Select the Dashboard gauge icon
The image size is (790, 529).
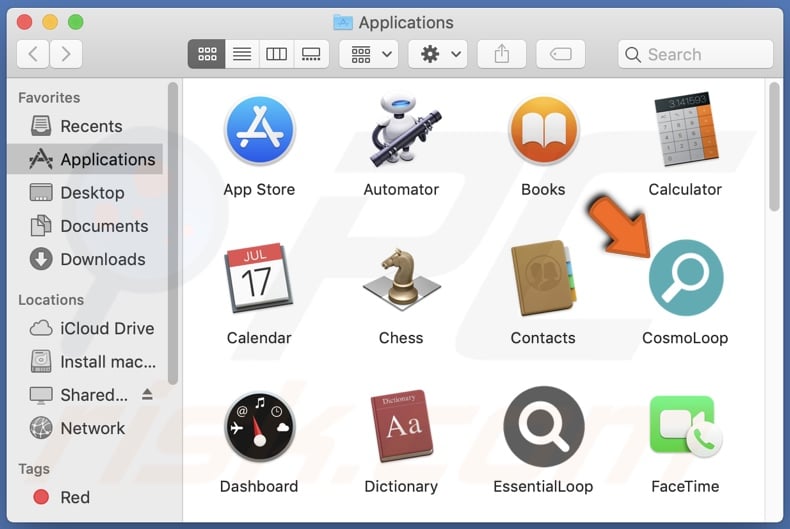pos(259,427)
